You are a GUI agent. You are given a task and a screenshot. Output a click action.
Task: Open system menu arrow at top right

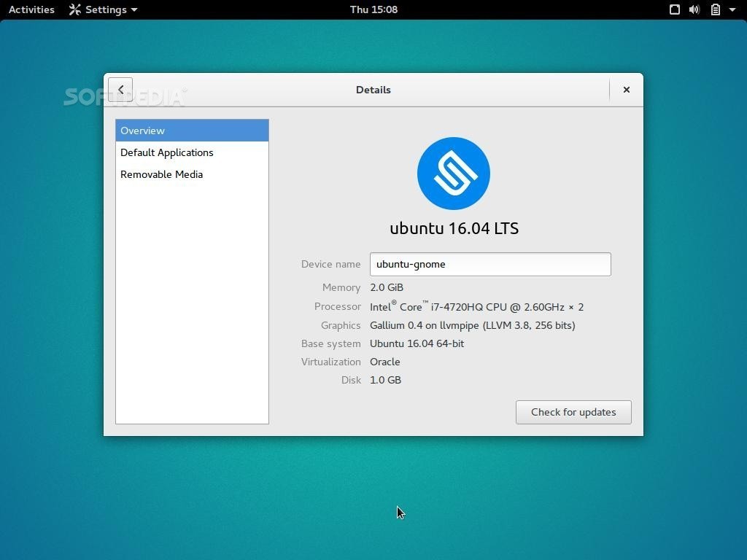tap(732, 9)
